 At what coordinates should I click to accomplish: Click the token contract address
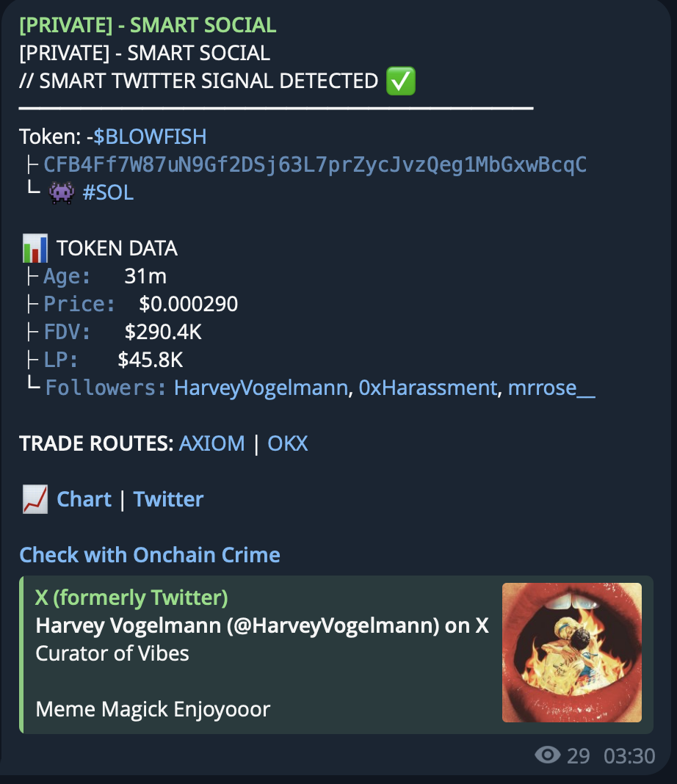(314, 164)
